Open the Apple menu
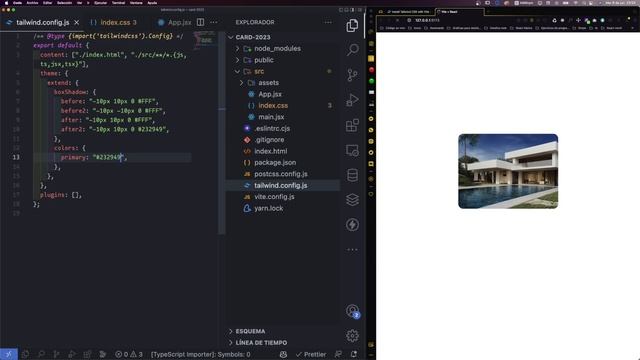The height and width of the screenshot is (360, 640). [x=6, y=2]
